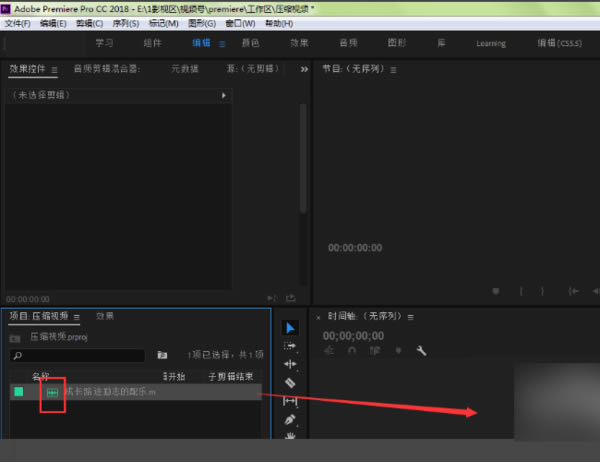Open timeline wrench display settings

pyautogui.click(x=421, y=351)
